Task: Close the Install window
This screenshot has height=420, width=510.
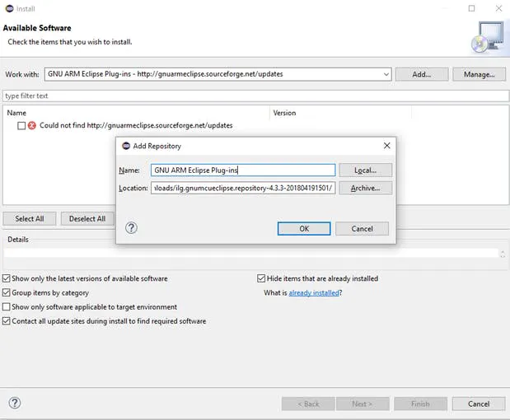Action: point(498,8)
